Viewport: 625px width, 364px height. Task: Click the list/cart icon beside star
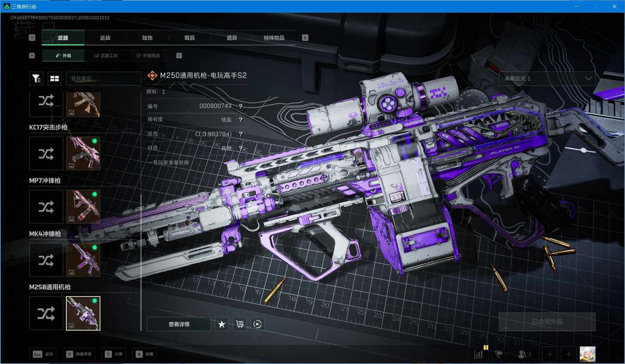pos(240,324)
